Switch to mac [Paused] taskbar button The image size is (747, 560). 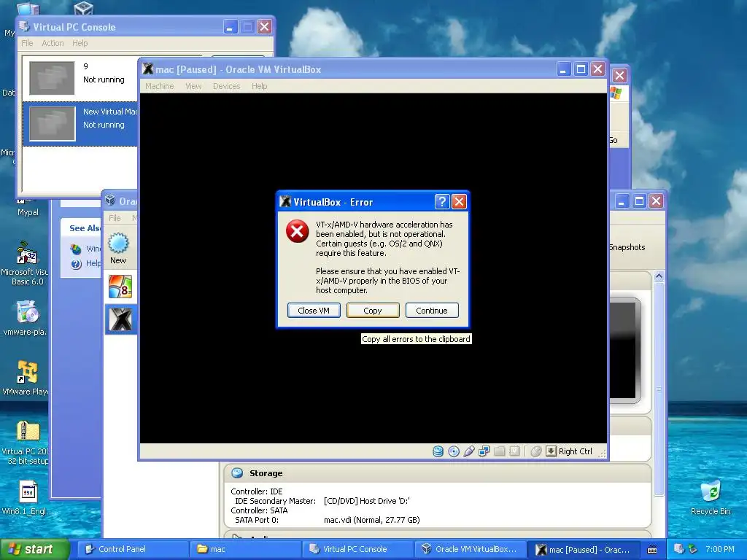click(x=584, y=550)
